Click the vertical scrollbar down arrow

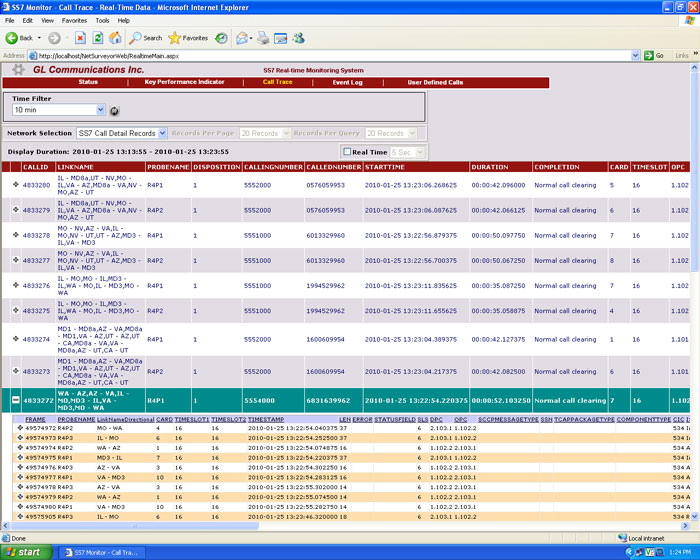click(x=694, y=516)
